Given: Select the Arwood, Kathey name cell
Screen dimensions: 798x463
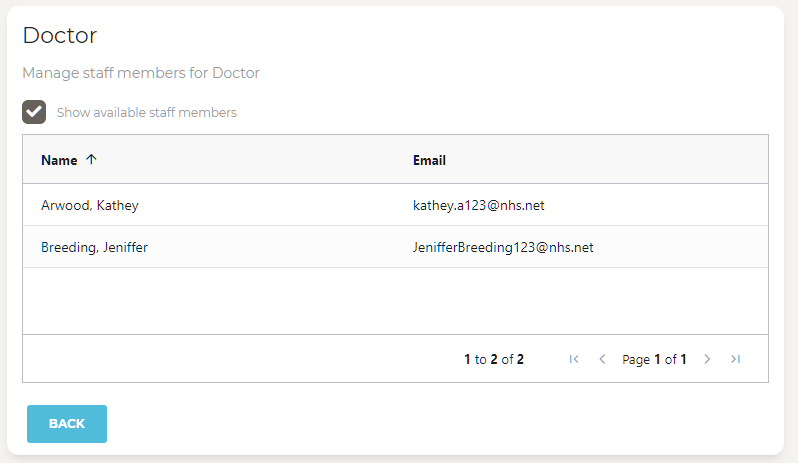Looking at the screenshot, I should pos(90,205).
